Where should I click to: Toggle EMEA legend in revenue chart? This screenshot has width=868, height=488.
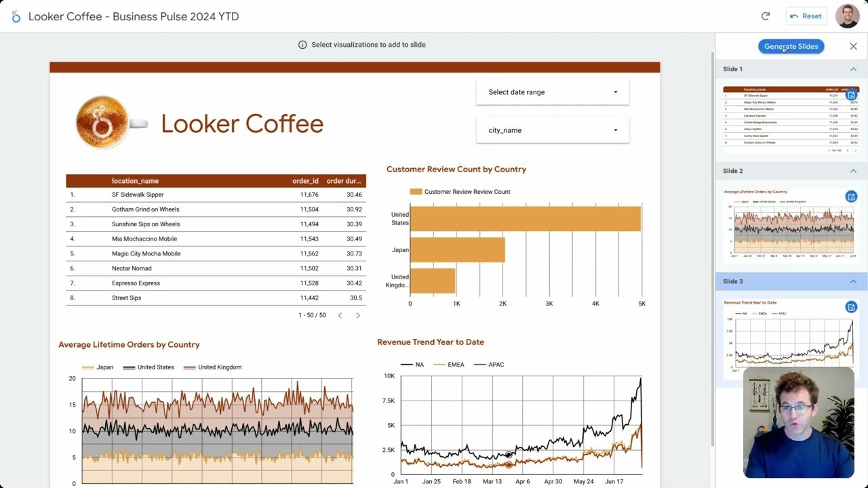click(x=449, y=365)
